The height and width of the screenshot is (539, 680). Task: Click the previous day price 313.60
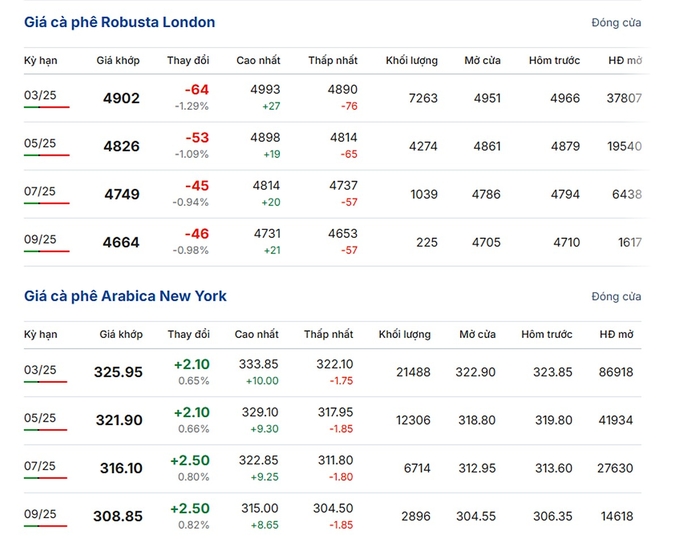(x=553, y=469)
